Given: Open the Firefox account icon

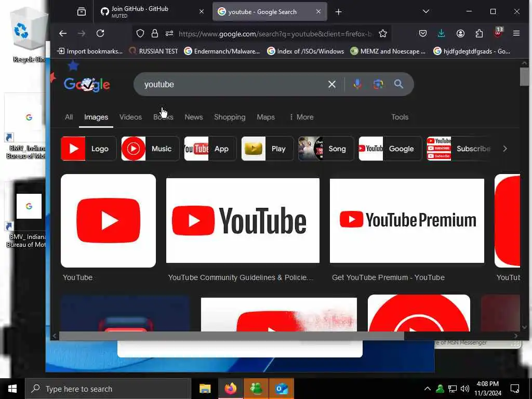Looking at the screenshot, I should (460, 33).
